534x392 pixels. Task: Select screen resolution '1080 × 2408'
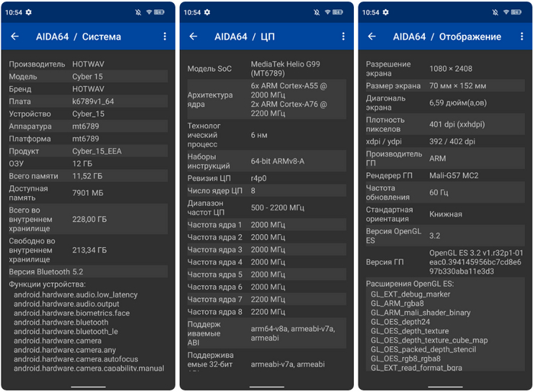coord(451,69)
